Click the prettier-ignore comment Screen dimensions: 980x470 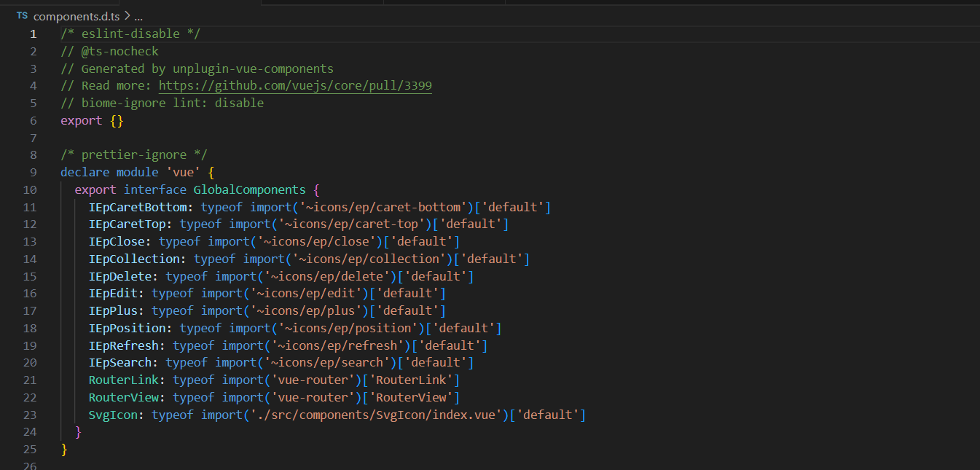pyautogui.click(x=134, y=154)
